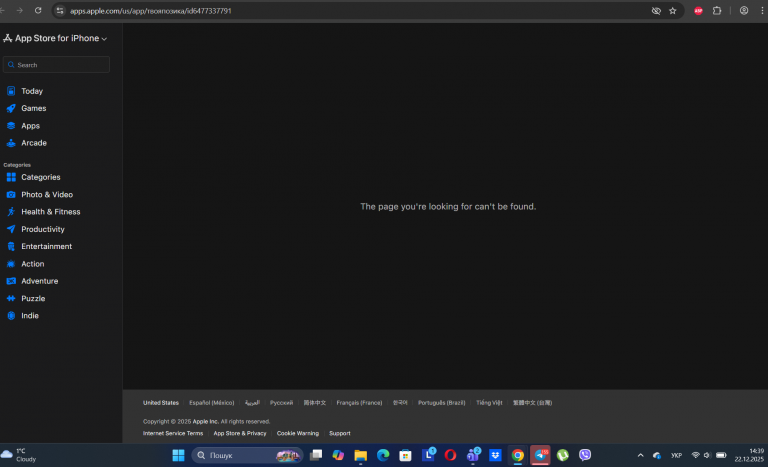Screen dimensions: 768x467
Task: Open Task View on taskbar
Action: point(316,456)
